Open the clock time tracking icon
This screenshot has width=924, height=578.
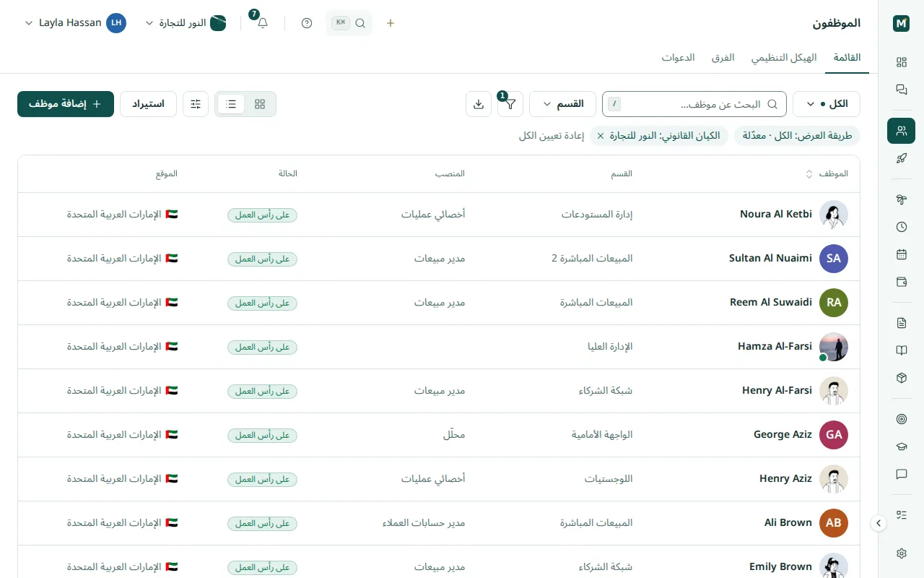tap(901, 227)
